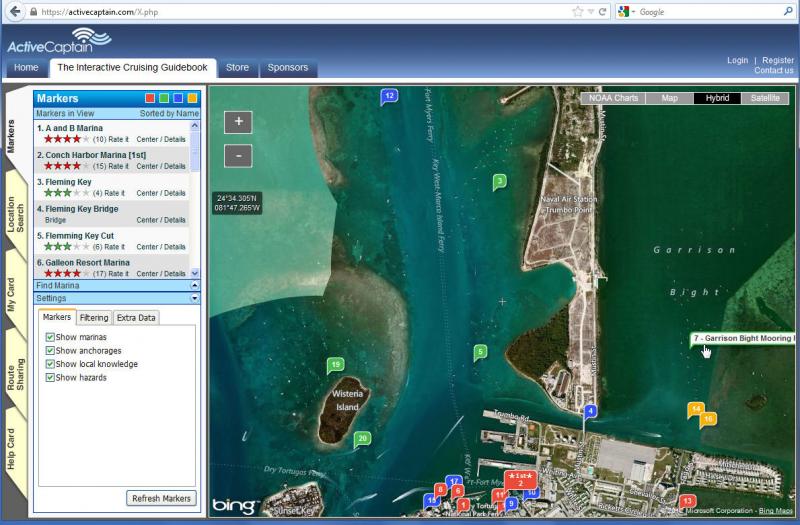Select the Filtering settings tab
The height and width of the screenshot is (525, 800).
[x=94, y=318]
